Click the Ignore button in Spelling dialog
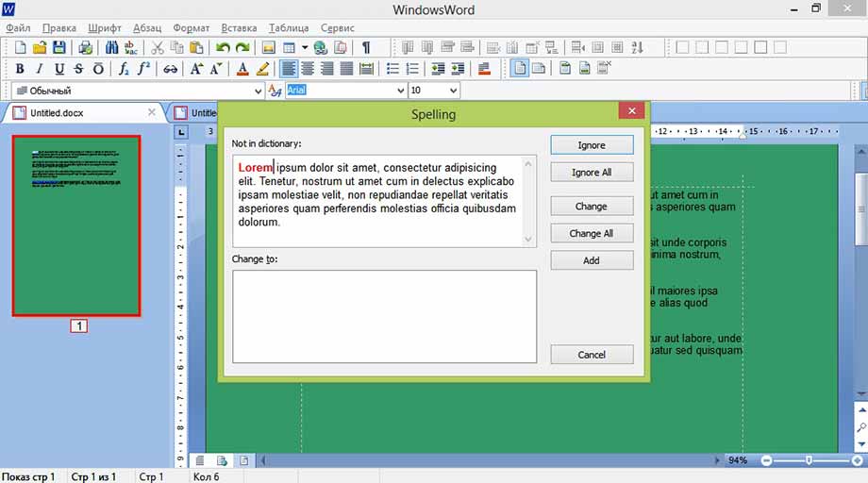This screenshot has width=868, height=483. coord(592,145)
